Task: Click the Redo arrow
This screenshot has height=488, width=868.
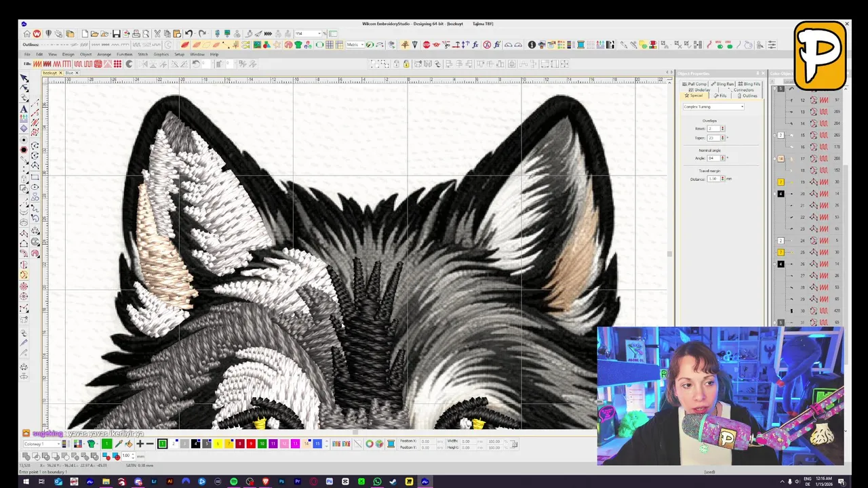Action: (x=202, y=34)
